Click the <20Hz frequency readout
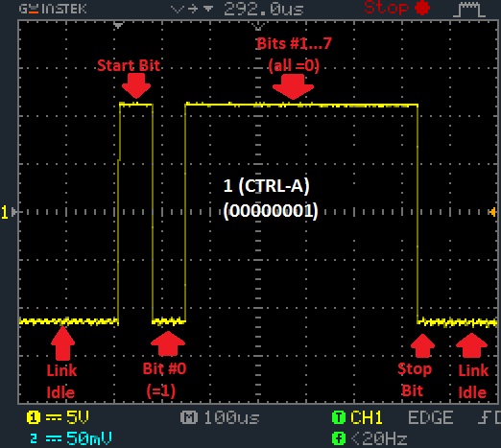501x448 pixels. point(379,438)
